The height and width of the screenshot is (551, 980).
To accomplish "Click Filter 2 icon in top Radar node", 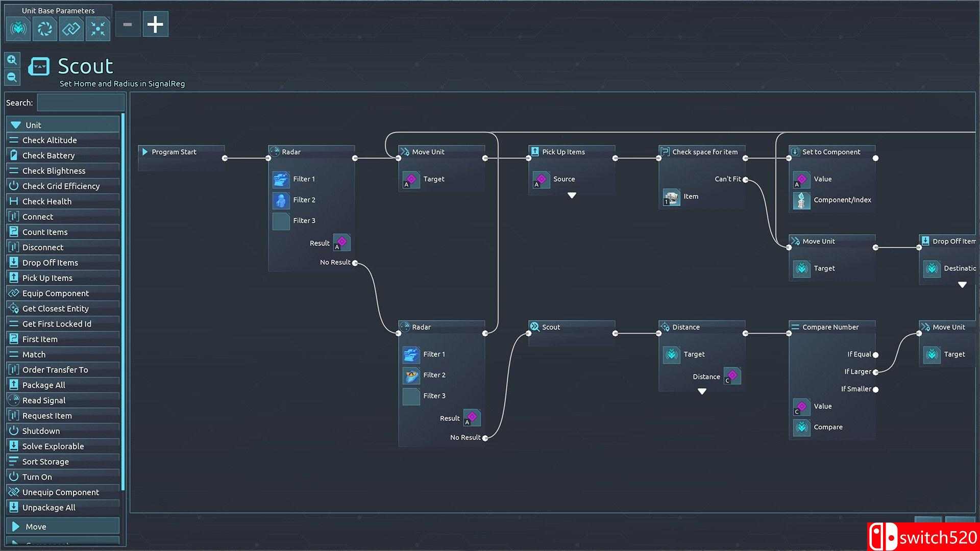I will (x=281, y=201).
